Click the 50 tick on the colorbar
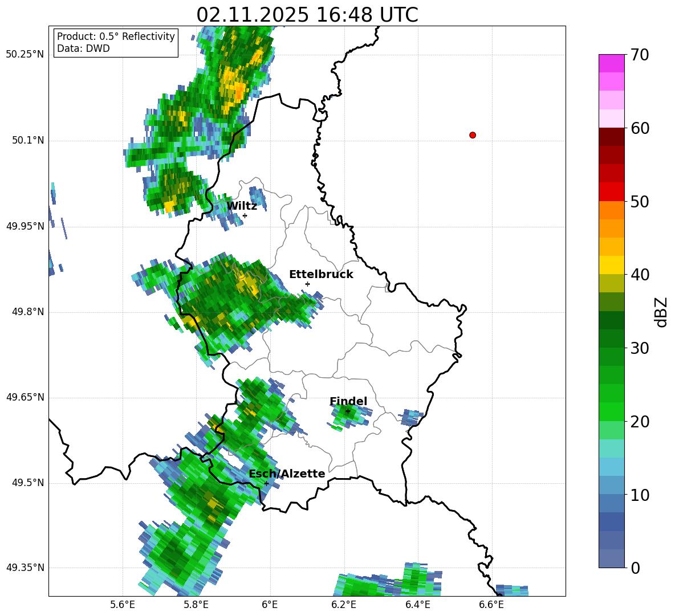 pyautogui.click(x=640, y=201)
